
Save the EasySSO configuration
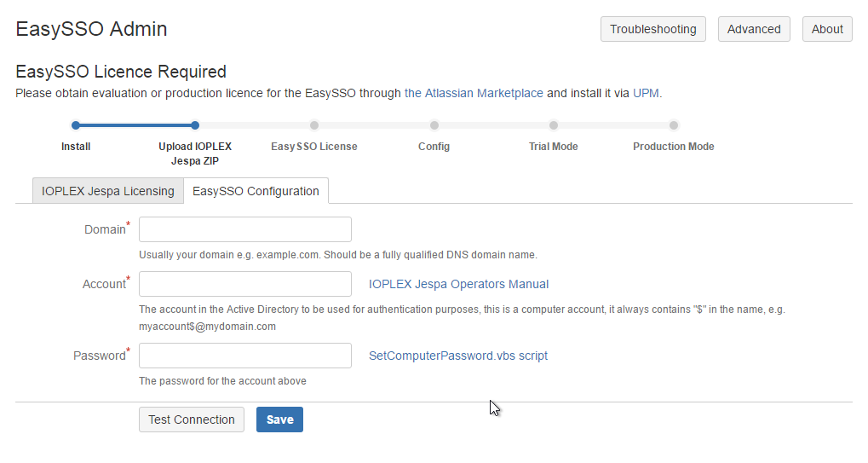(279, 420)
